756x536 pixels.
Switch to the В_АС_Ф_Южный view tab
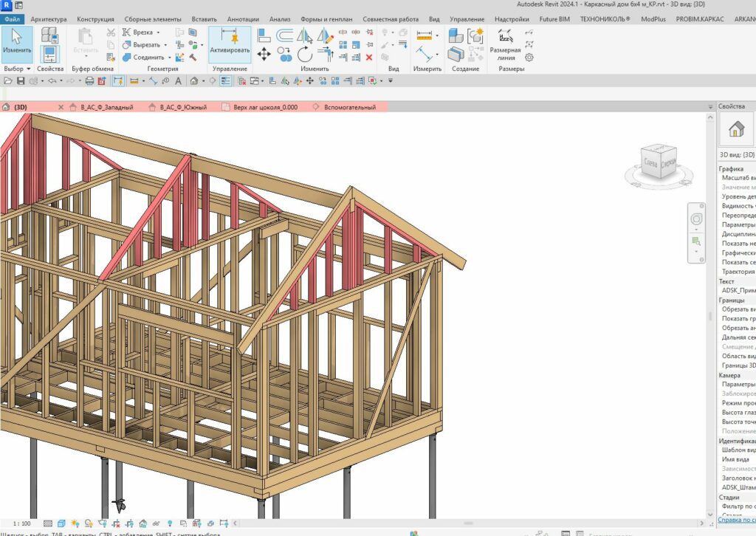[182, 107]
